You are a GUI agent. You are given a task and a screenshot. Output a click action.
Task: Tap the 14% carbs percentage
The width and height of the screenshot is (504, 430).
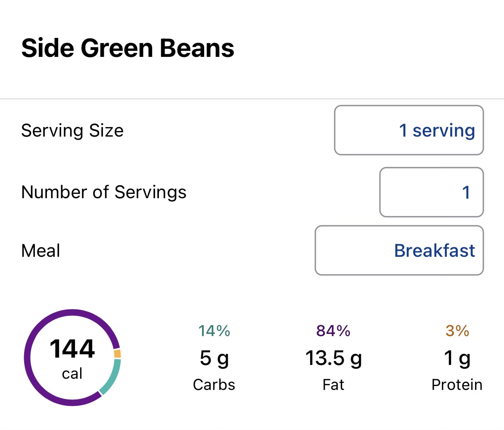click(214, 331)
